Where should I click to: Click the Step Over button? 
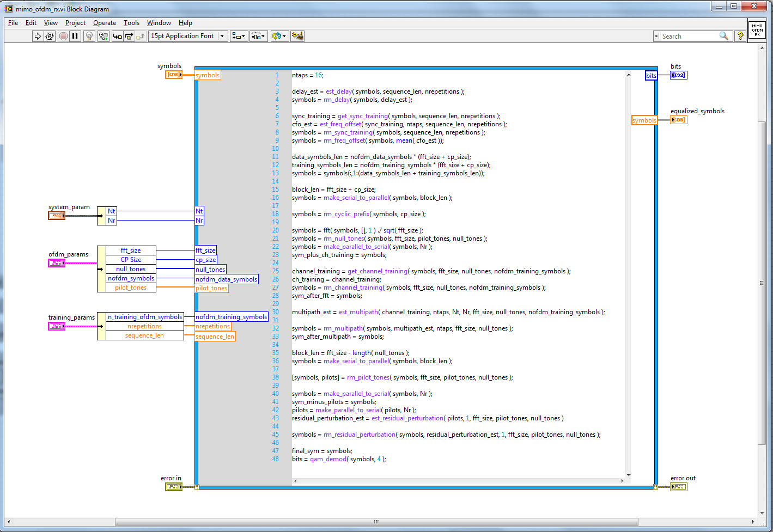pos(129,36)
